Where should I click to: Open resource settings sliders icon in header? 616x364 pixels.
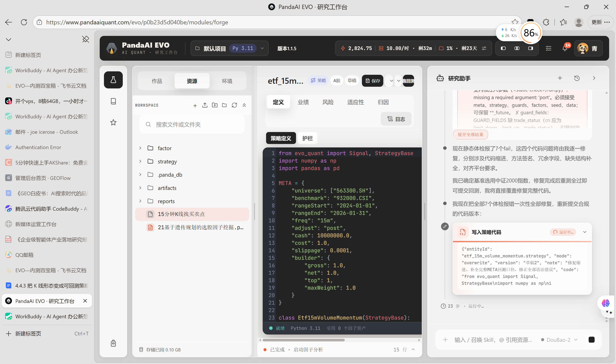point(484,48)
